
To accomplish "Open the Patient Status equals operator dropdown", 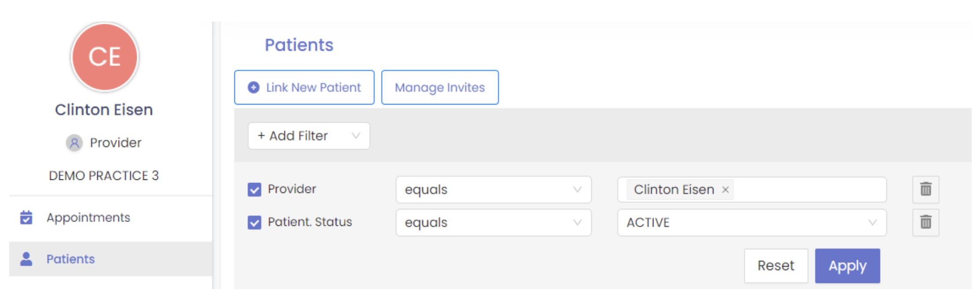I will 493,223.
